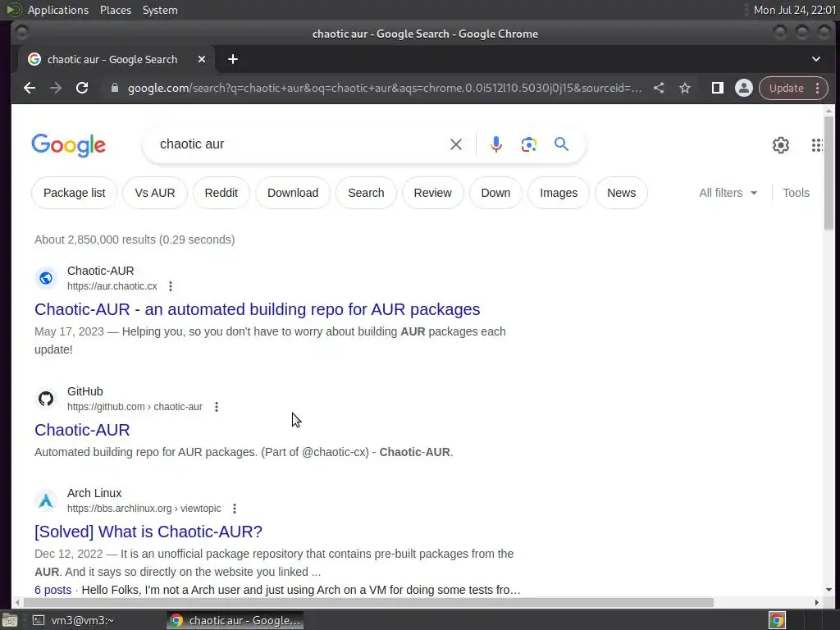Screen dimensions: 840x630
Task: Click the forward navigation arrow
Action: [x=56, y=88]
